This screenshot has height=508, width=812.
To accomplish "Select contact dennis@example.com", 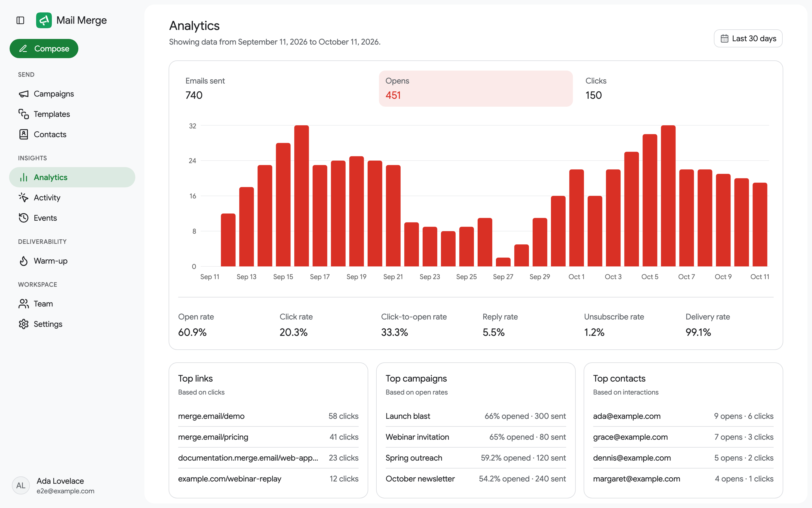I will (x=683, y=458).
